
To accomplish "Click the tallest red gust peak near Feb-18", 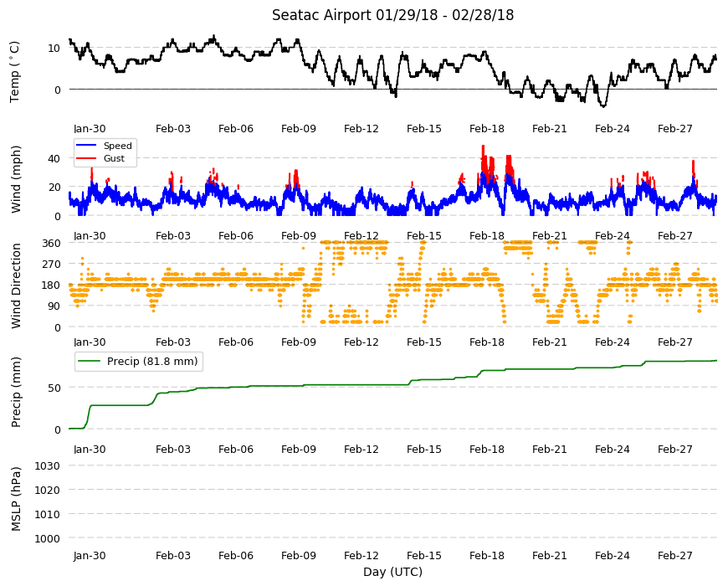I will 484,147.
